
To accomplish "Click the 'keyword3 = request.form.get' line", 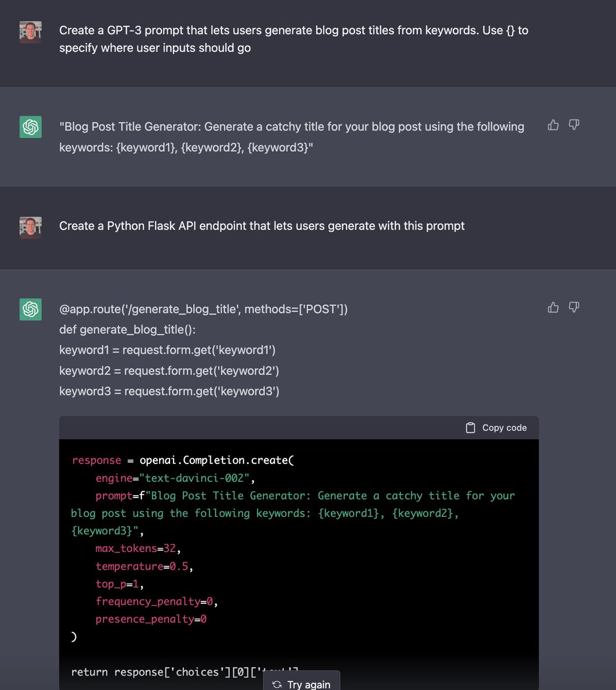I will click(x=169, y=392).
